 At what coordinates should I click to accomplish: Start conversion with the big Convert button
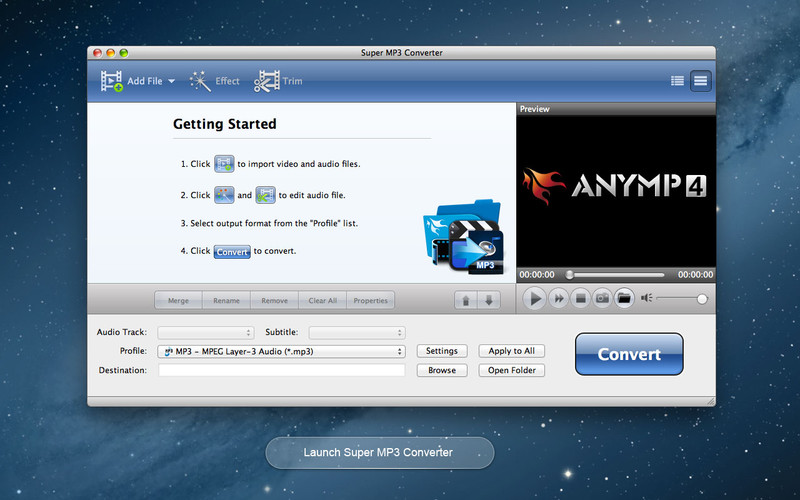coord(629,354)
